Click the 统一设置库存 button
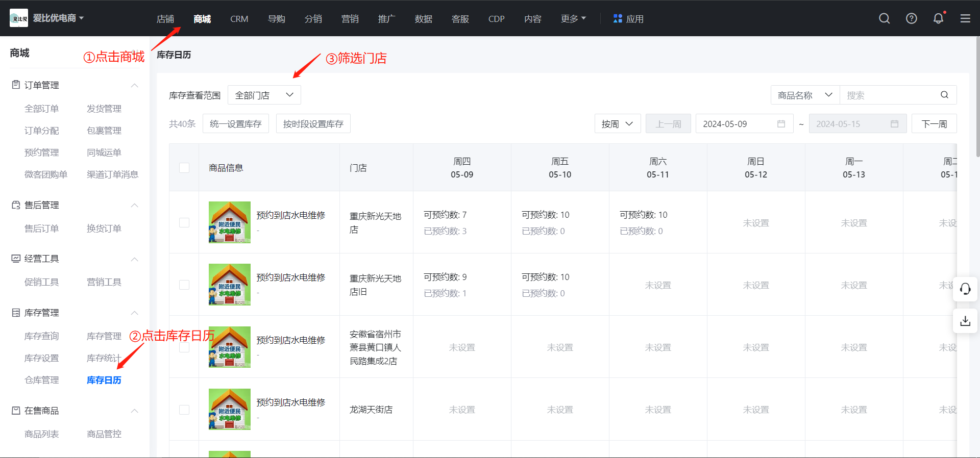980x458 pixels. point(236,124)
